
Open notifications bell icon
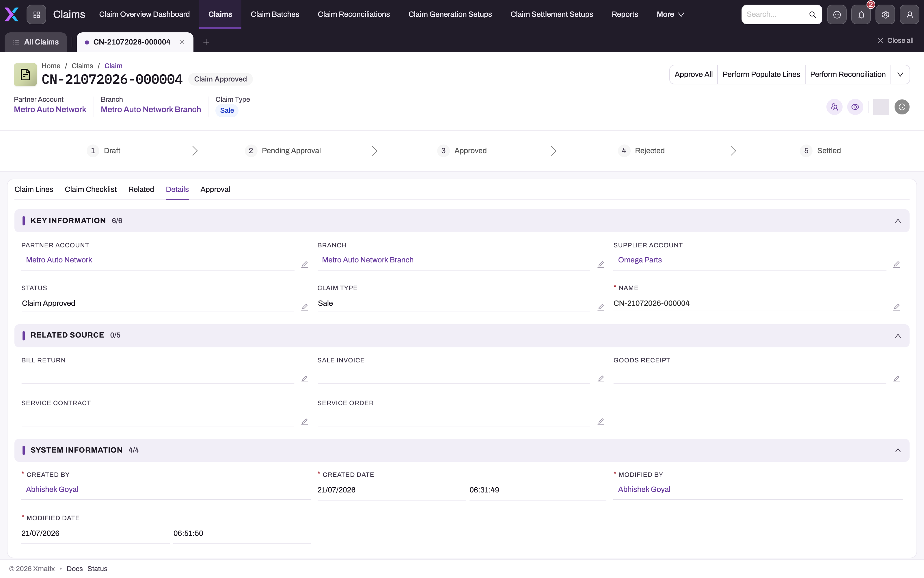pyautogui.click(x=861, y=14)
